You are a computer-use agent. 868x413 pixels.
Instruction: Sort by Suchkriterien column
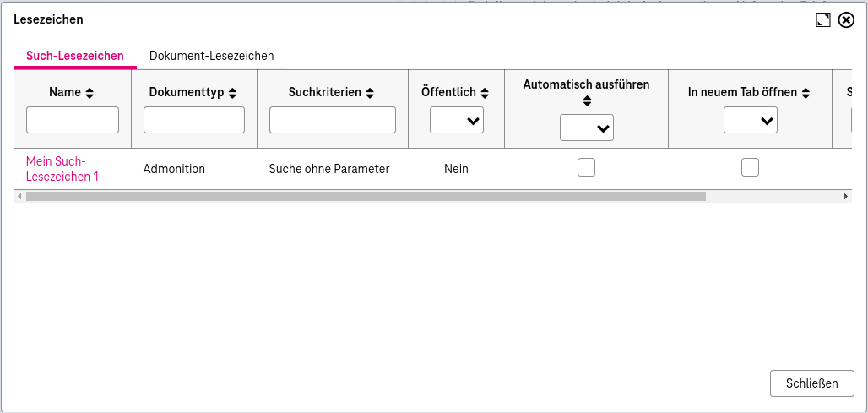tap(371, 93)
